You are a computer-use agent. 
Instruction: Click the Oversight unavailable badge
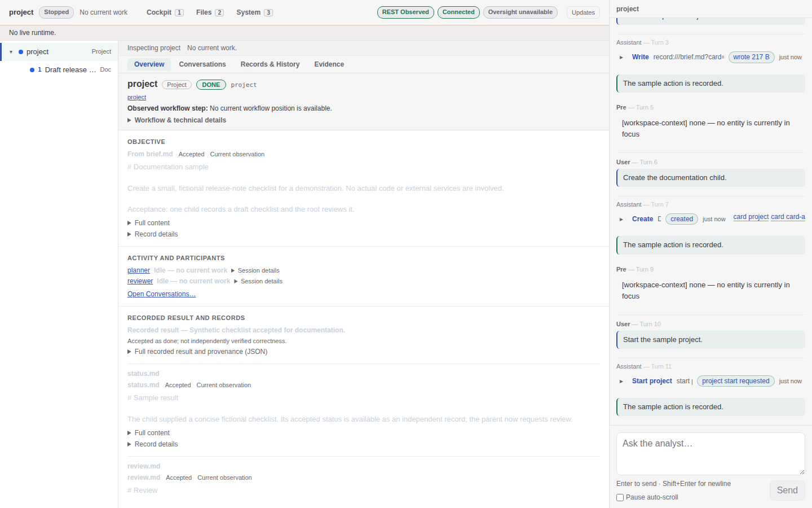pyautogui.click(x=520, y=12)
